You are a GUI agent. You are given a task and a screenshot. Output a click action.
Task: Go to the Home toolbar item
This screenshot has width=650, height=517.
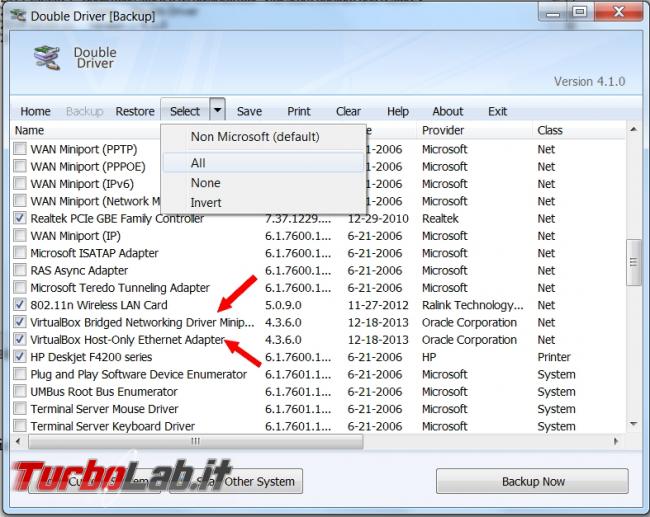(x=36, y=111)
